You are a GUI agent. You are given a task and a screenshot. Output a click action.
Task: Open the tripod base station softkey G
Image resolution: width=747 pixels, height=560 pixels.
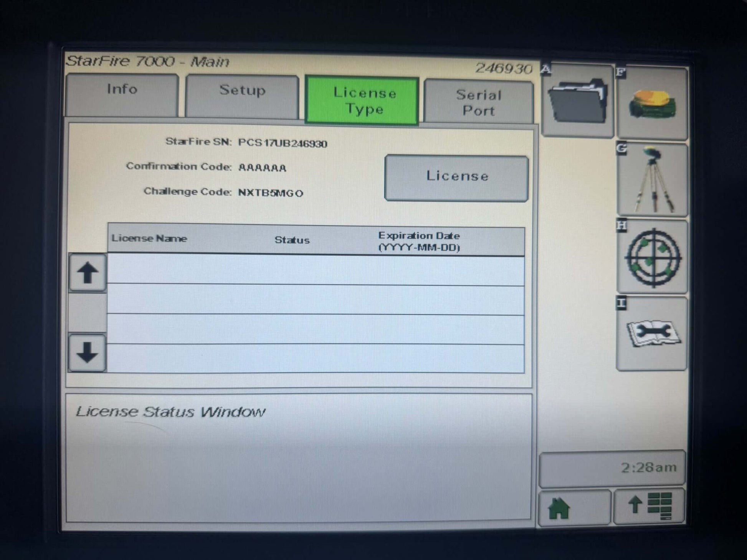(652, 180)
